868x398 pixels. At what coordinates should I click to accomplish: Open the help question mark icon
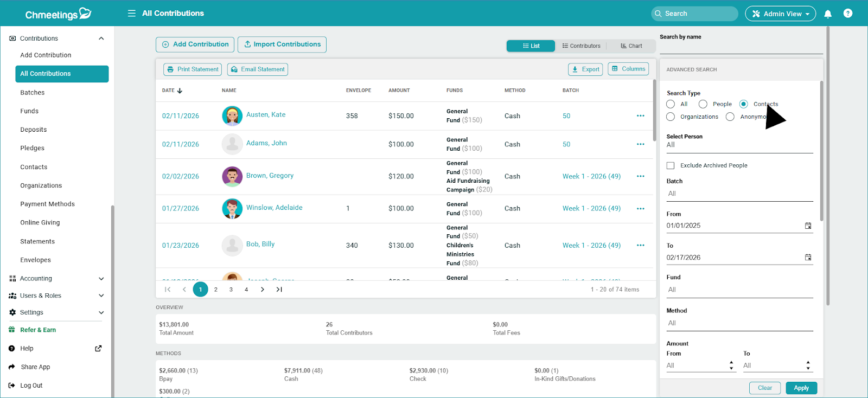click(848, 14)
